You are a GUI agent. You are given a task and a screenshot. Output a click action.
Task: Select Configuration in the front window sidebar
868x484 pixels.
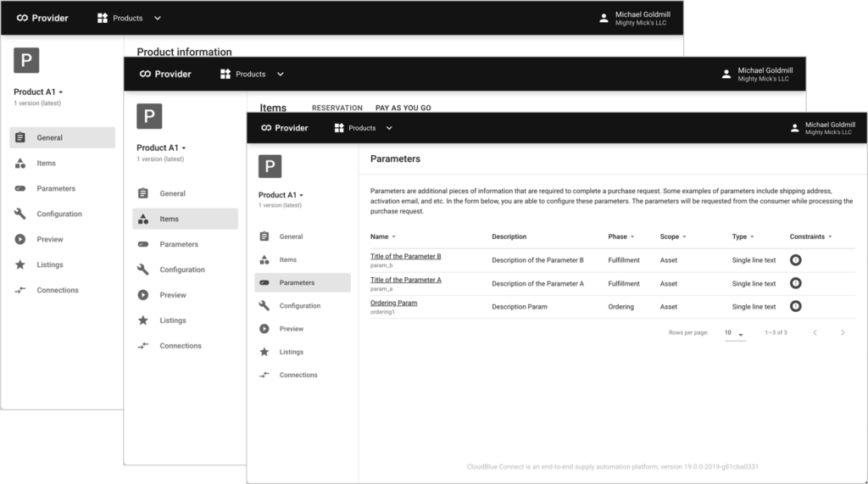(303, 306)
